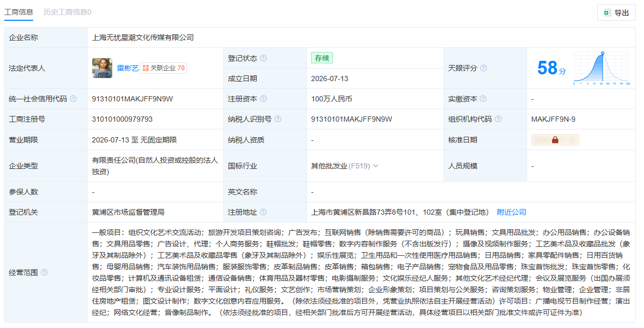Open 附近公司 nearby companies link
Image resolution: width=644 pixels, height=328 pixels.
tap(512, 212)
